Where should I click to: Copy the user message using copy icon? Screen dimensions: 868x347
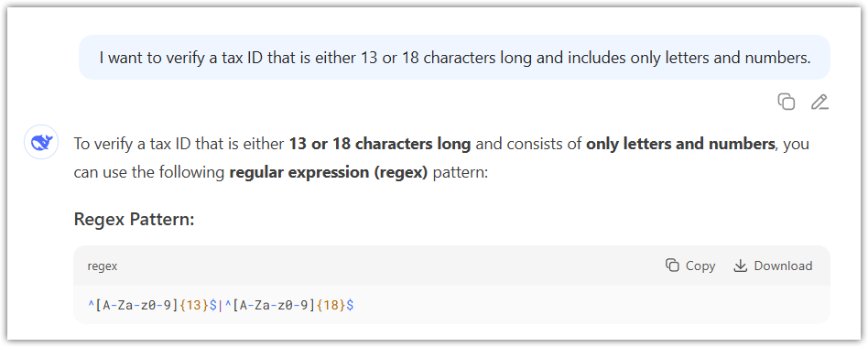click(787, 102)
